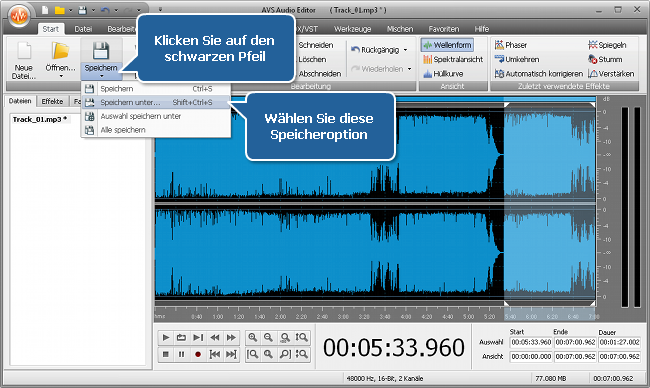
Task: Click the zoom to selection magnifier
Action: click(x=285, y=337)
